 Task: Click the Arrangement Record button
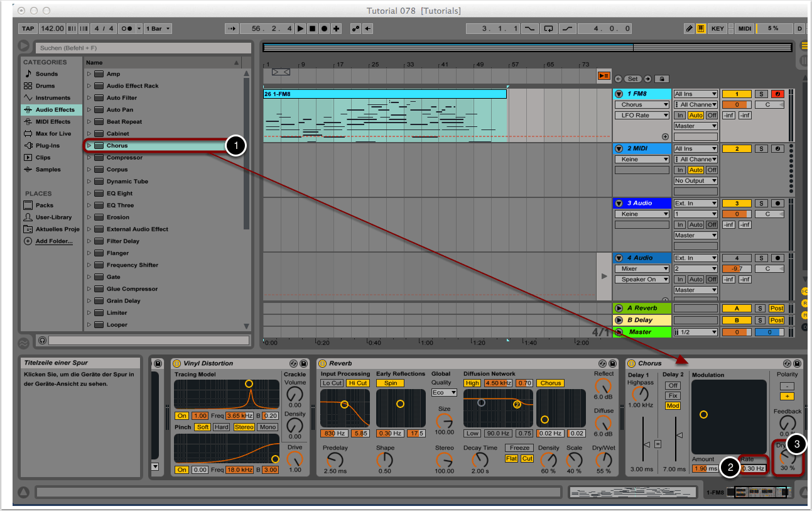click(x=324, y=28)
